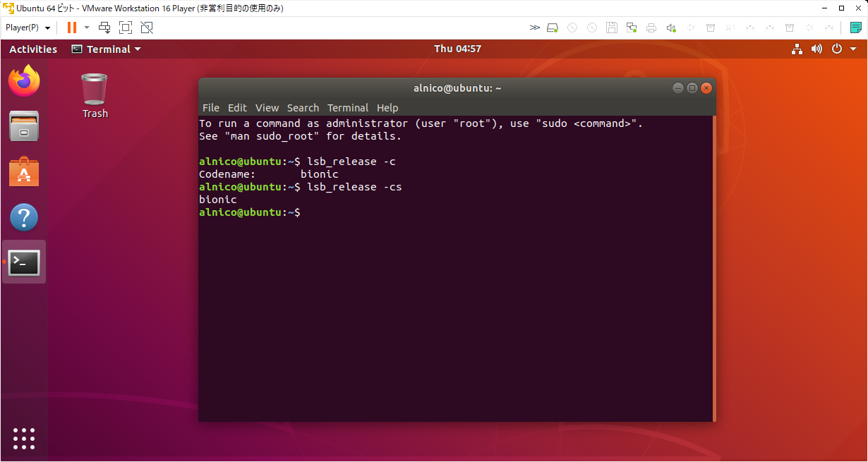Launch Firefox from the dock

pyautogui.click(x=24, y=81)
